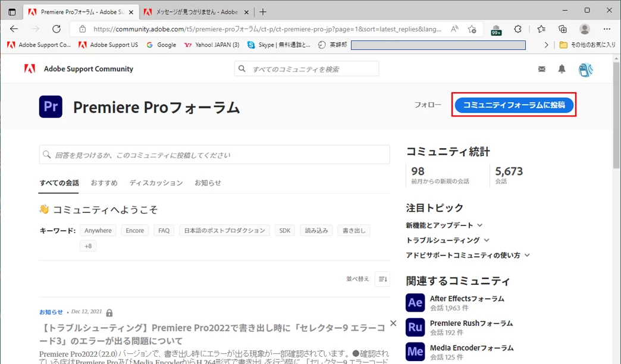Open the collections icon
Viewport: 621px width, 364px height.
[562, 29]
